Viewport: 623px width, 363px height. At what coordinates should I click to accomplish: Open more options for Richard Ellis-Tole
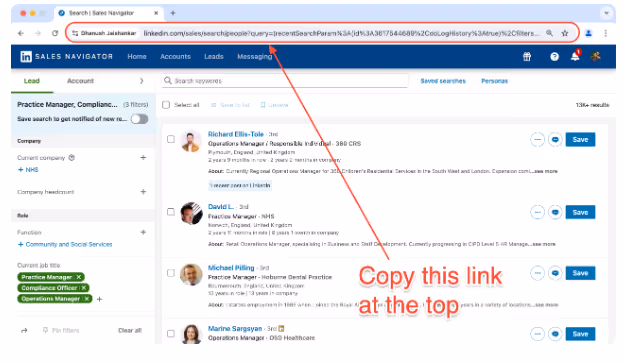pyautogui.click(x=537, y=139)
